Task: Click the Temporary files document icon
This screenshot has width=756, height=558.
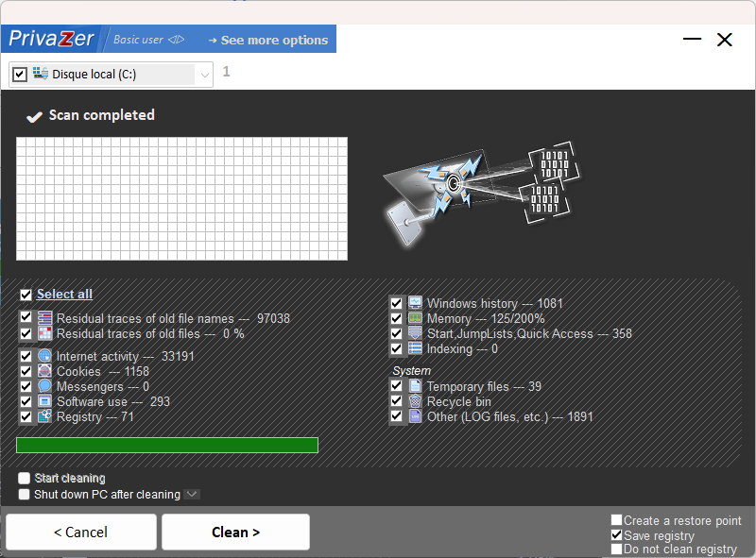Action: click(x=415, y=386)
